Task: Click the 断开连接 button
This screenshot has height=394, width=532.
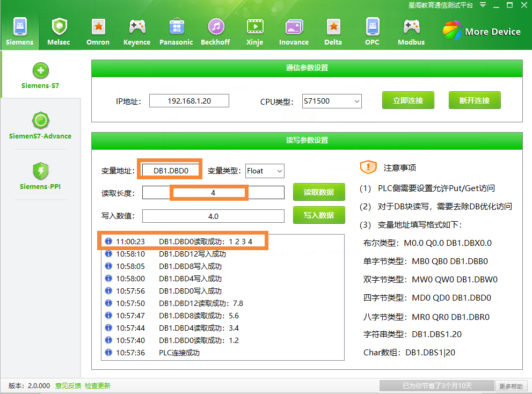Action: point(475,100)
